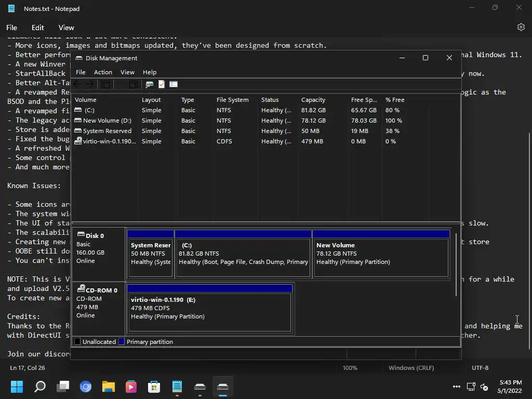The image size is (532, 399).
Task: Click the Disk Management title bar icon
Action: pos(79,58)
